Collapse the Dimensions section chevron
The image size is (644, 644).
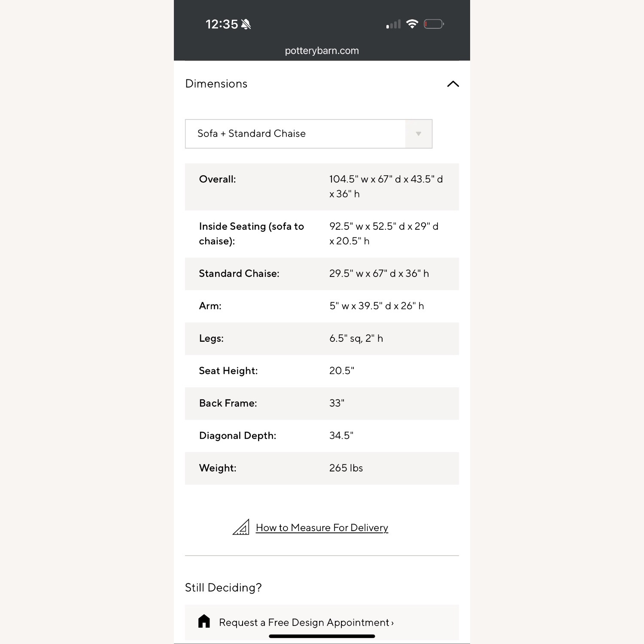pos(453,84)
